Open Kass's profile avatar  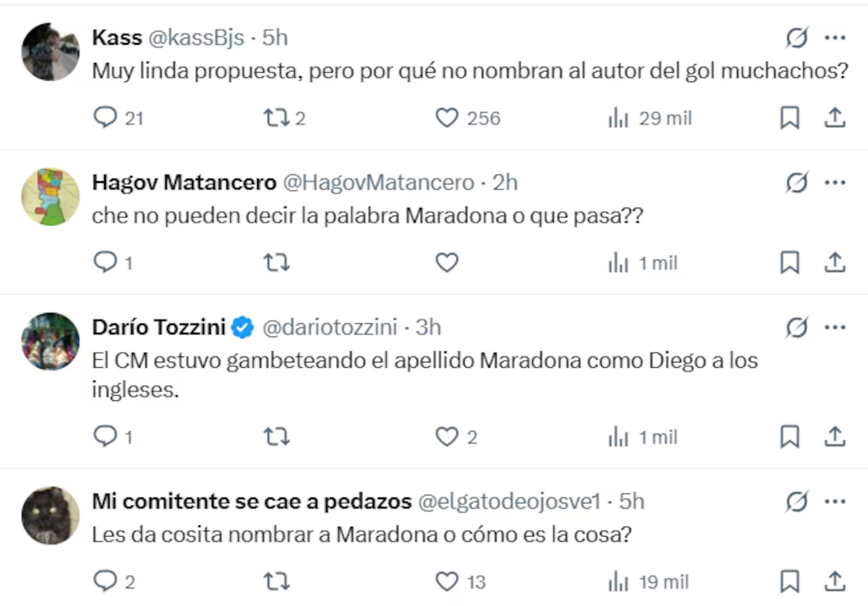[x=50, y=53]
